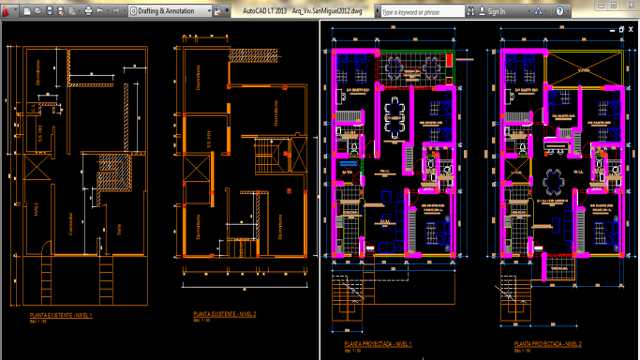Click the New drawing icon
Image resolution: width=640 pixels, height=360 pixels.
[x=27, y=11]
